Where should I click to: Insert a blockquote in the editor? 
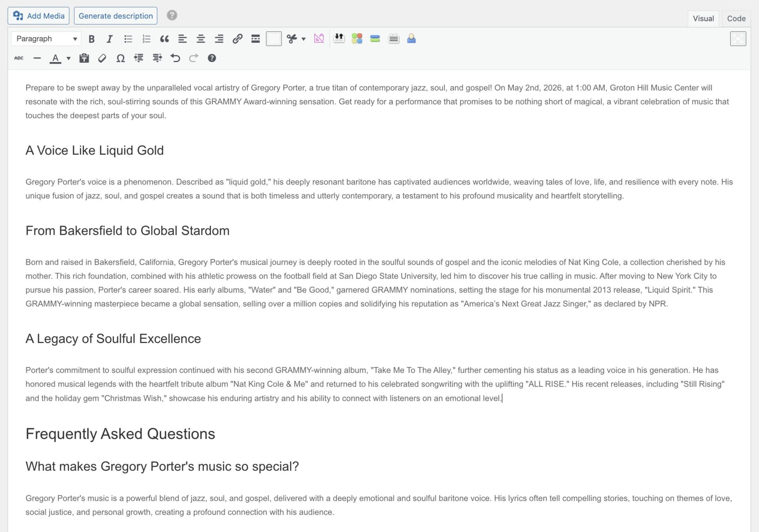pos(164,39)
